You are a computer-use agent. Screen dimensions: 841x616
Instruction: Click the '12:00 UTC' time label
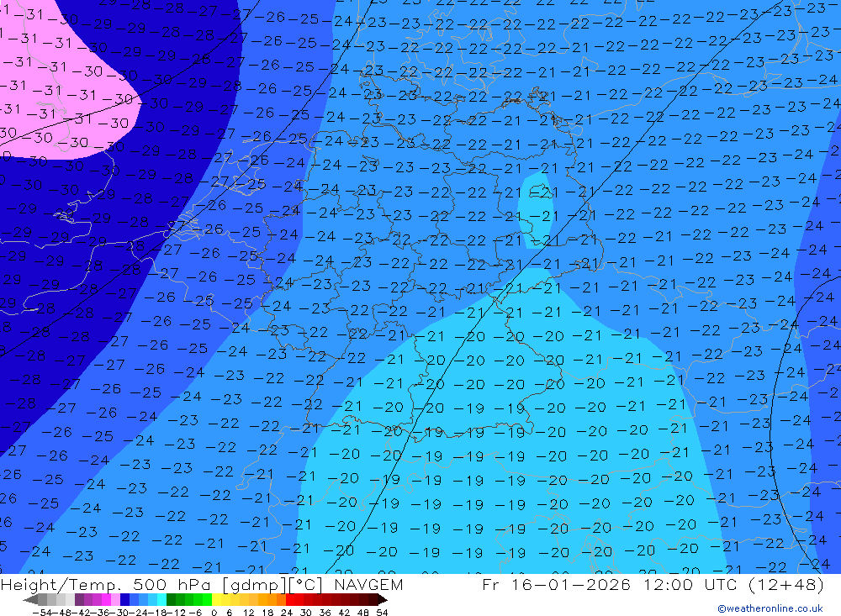(x=690, y=584)
